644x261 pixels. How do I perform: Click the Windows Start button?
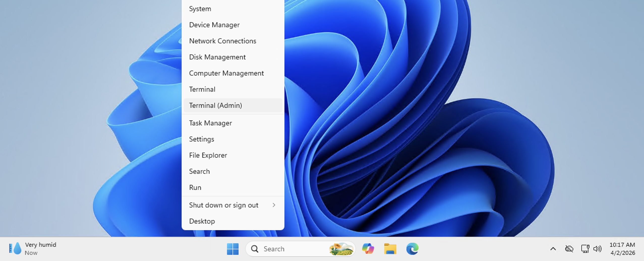[232, 249]
